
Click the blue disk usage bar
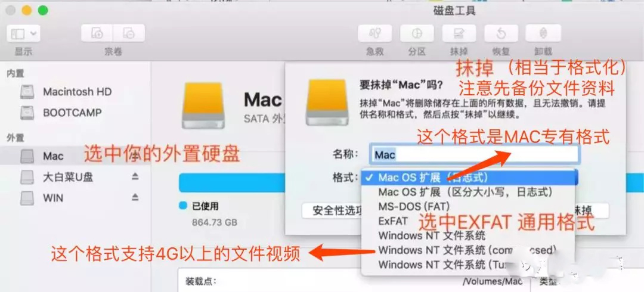pyautogui.click(x=270, y=182)
